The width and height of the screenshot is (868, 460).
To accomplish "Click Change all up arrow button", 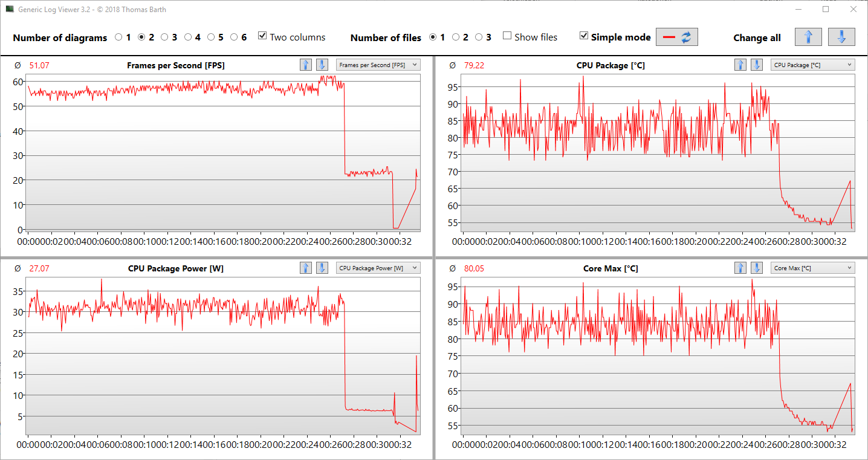I will coord(808,37).
